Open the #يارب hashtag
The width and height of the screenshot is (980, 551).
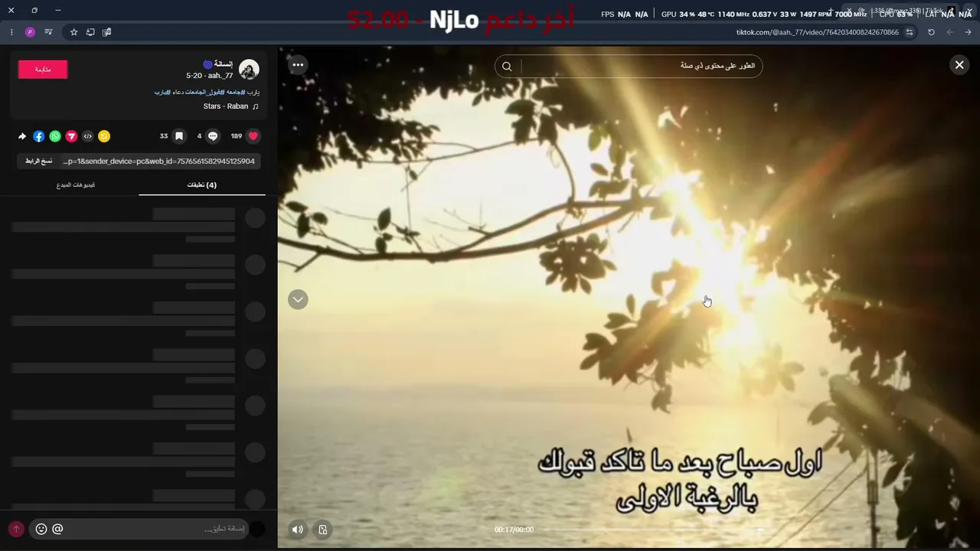coord(163,92)
